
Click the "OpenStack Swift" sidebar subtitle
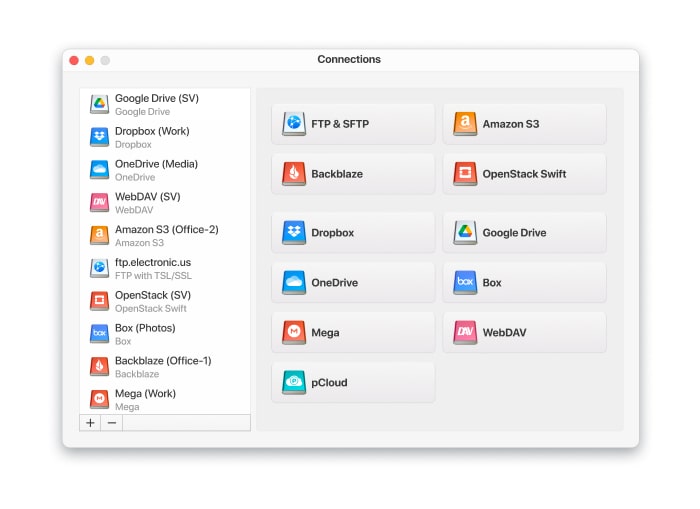[x=150, y=309]
